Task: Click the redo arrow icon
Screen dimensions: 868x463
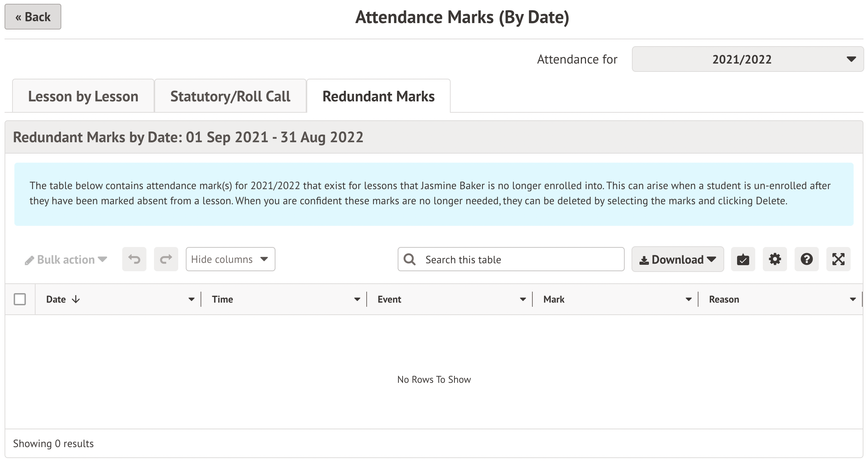Action: click(x=166, y=259)
